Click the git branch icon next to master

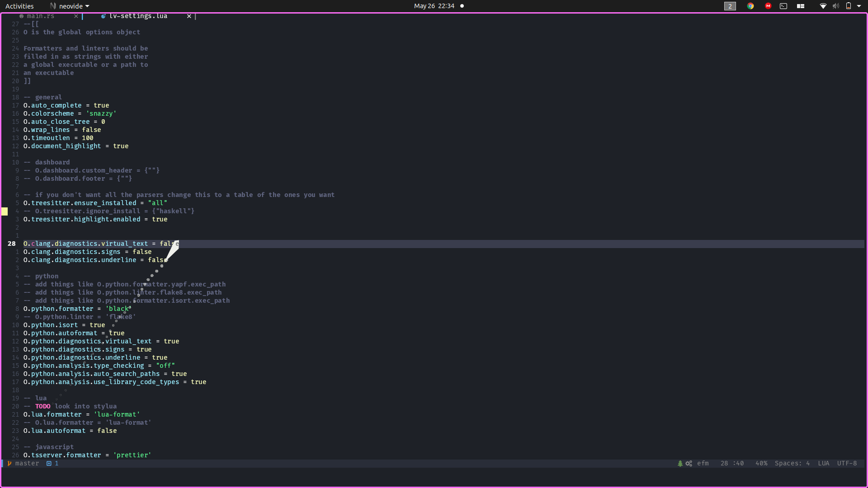pyautogui.click(x=9, y=463)
